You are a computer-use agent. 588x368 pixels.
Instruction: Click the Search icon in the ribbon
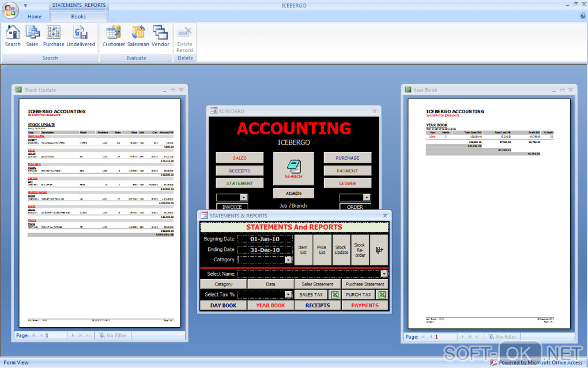point(13,36)
